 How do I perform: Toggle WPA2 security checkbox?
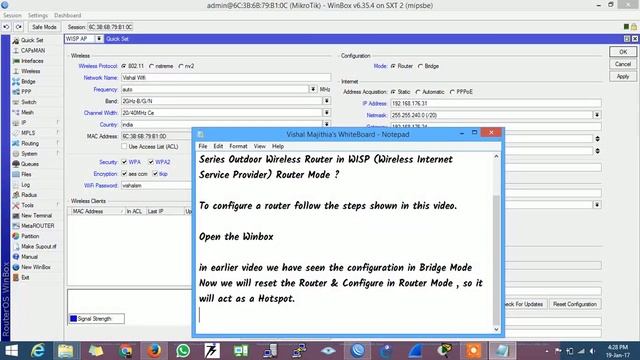pyautogui.click(x=151, y=162)
